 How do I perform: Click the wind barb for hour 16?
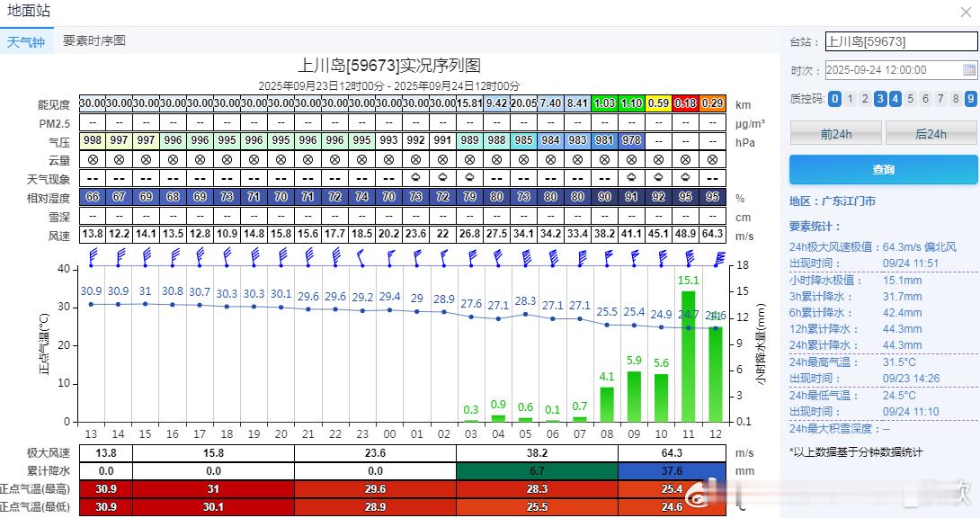pos(174,257)
